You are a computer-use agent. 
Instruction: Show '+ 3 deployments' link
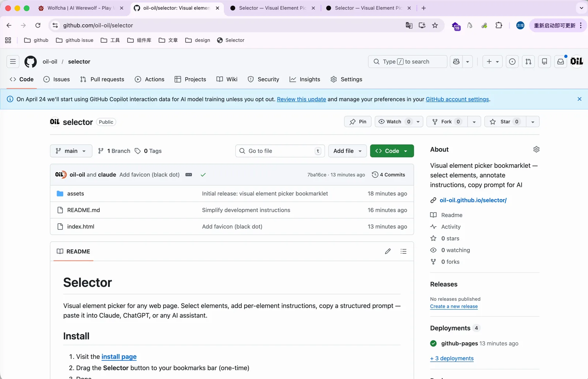click(x=452, y=358)
